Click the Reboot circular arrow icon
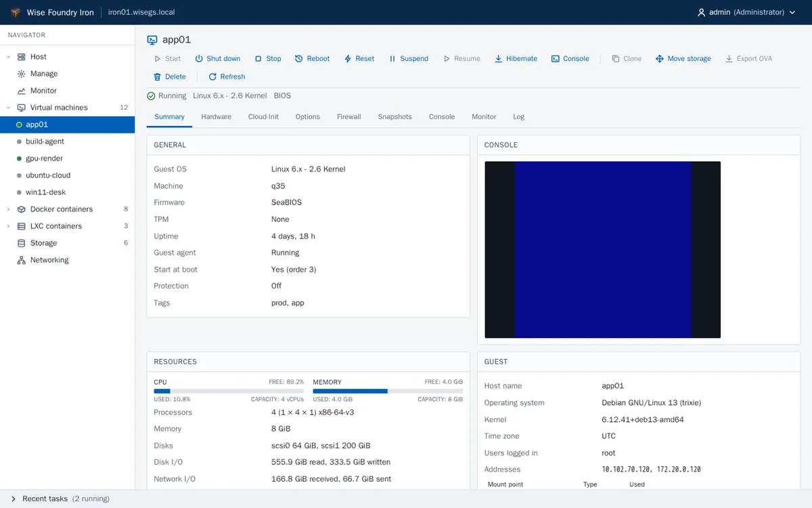 [298, 59]
